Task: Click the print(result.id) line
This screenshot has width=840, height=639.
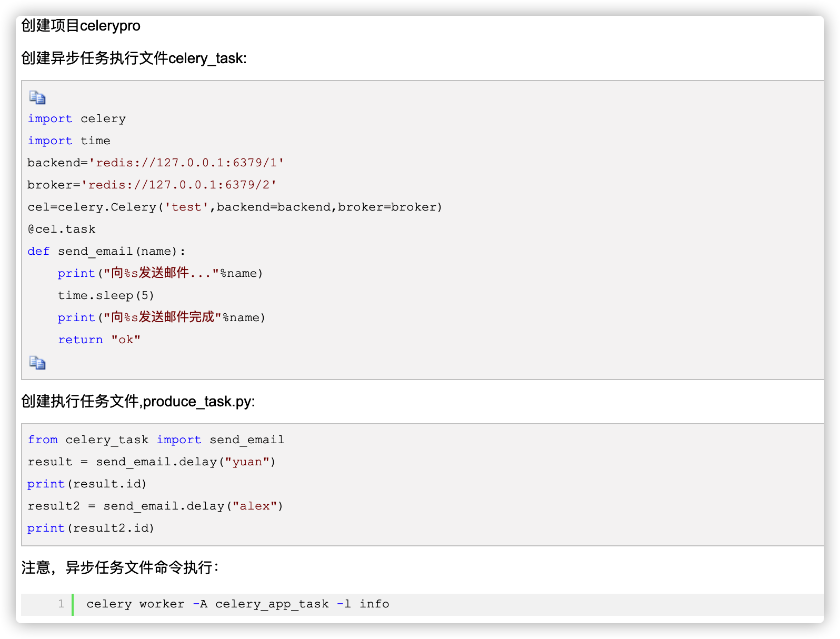Action: coord(87,484)
